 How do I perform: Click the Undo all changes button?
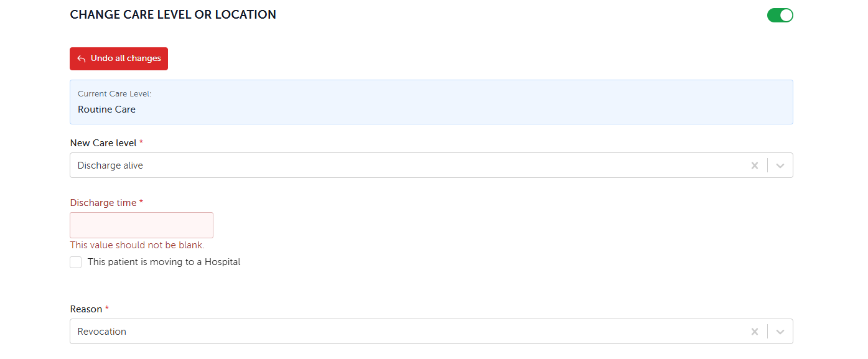119,58
